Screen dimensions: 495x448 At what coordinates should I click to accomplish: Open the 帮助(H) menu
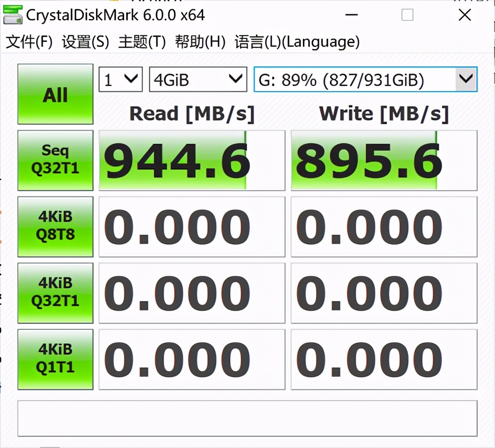pyautogui.click(x=197, y=42)
